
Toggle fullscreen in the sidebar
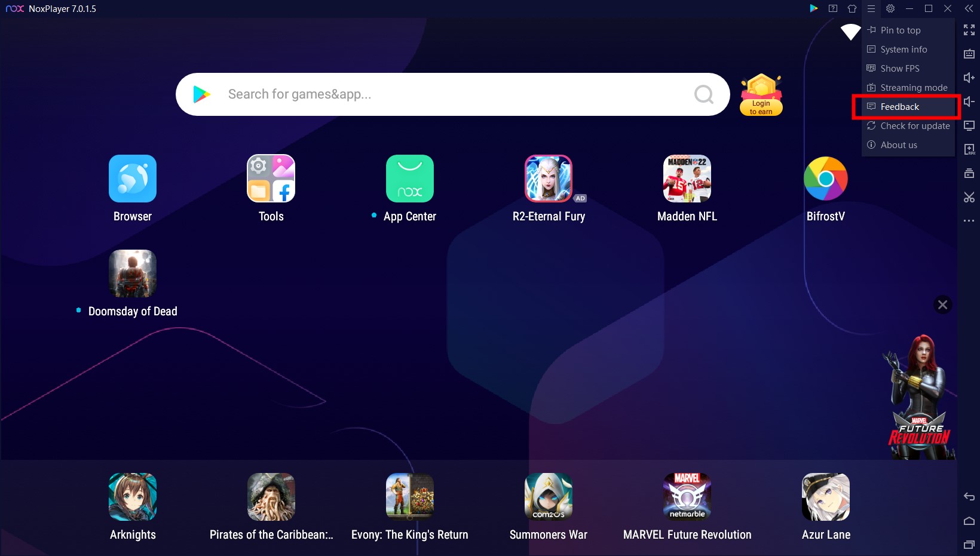coord(969,30)
